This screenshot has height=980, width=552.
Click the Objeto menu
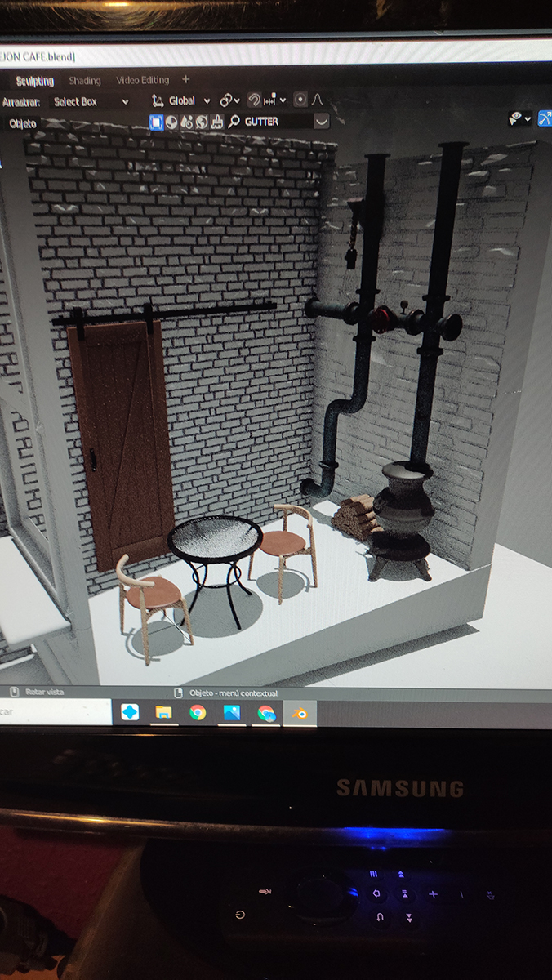pos(22,123)
